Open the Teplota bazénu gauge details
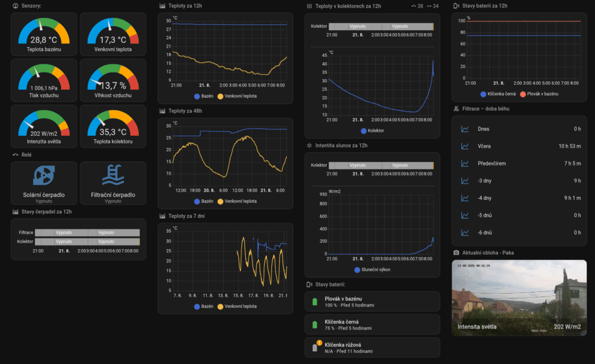The height and width of the screenshot is (364, 595). [44, 35]
